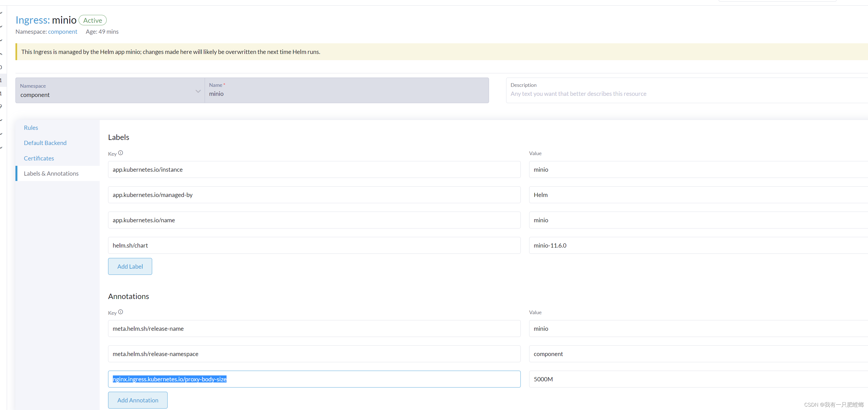Click the Active status badge

click(x=93, y=21)
